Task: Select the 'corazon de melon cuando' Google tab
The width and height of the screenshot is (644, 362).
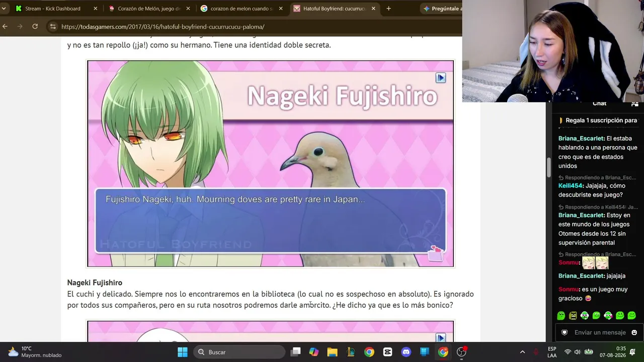Action: pos(242,9)
